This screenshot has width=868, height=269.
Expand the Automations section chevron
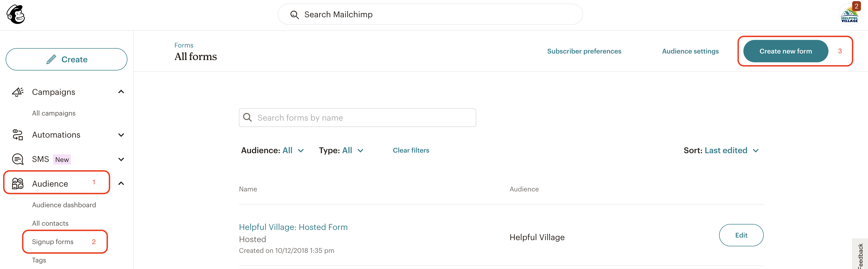121,135
